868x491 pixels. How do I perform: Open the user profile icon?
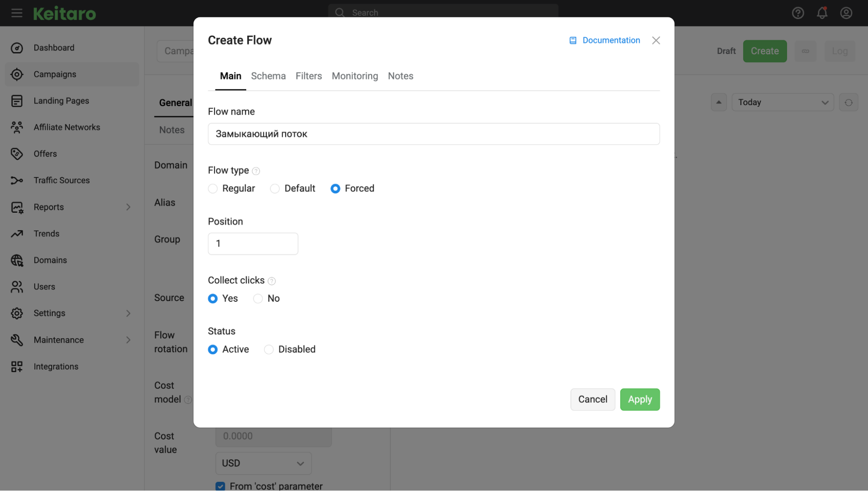pos(846,13)
